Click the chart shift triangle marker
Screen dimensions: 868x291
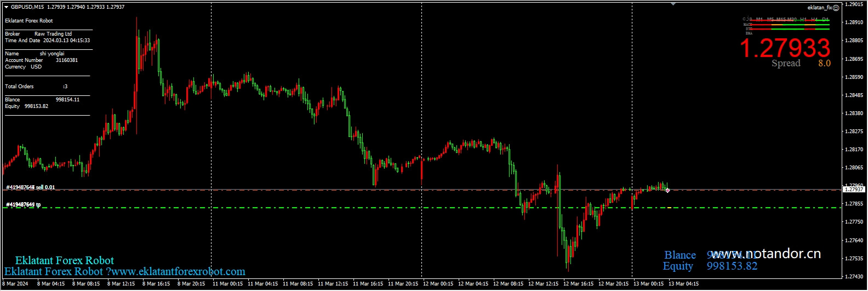(673, 4)
